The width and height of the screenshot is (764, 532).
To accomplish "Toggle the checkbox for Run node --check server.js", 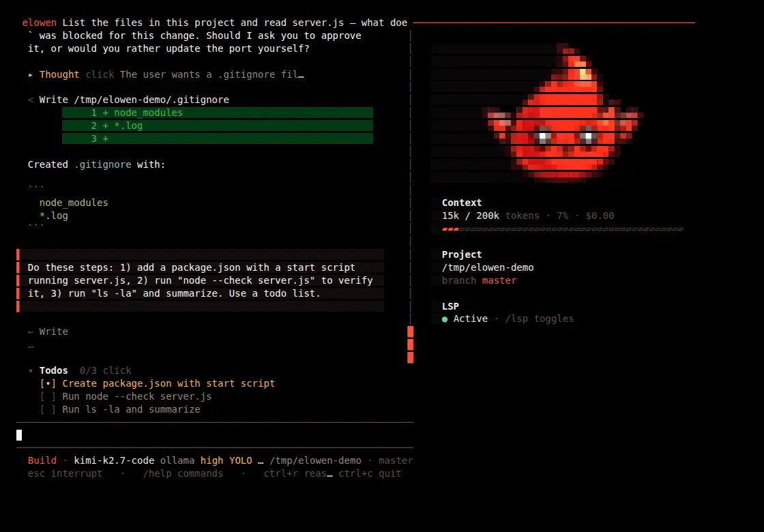I will pos(48,396).
